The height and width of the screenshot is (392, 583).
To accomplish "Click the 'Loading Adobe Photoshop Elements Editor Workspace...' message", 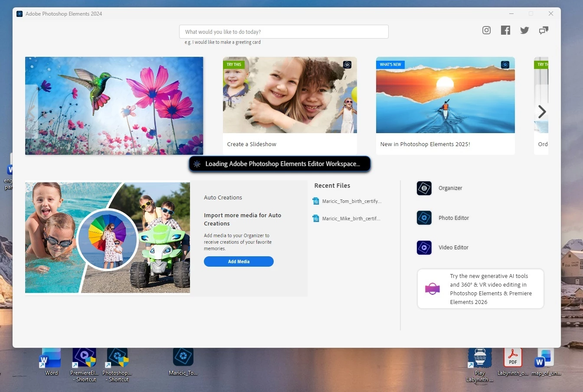I will [280, 164].
